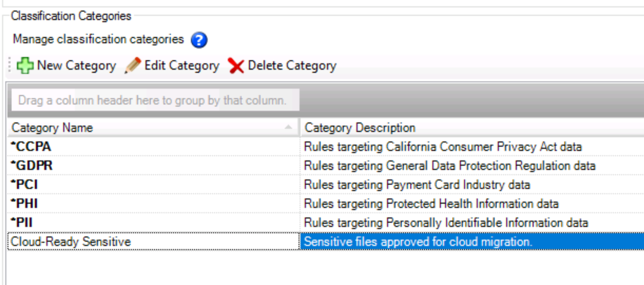
Task: Click the red X Delete Category icon
Action: click(x=236, y=66)
